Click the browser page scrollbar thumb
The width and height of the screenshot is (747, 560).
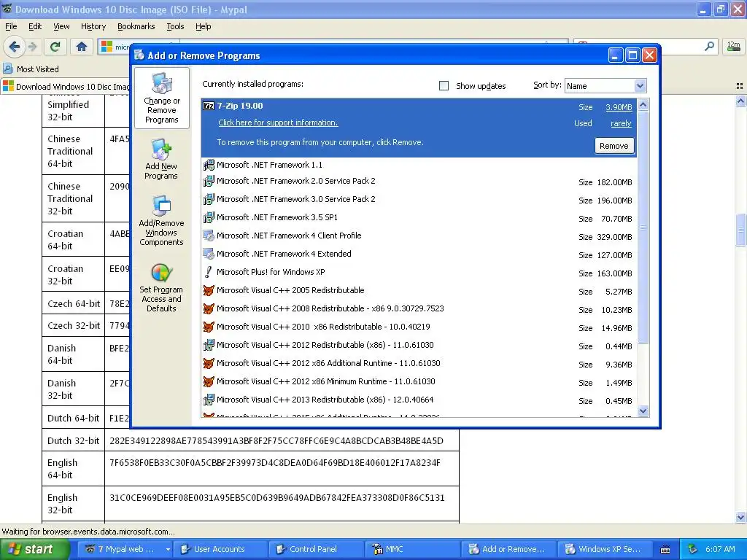click(741, 230)
